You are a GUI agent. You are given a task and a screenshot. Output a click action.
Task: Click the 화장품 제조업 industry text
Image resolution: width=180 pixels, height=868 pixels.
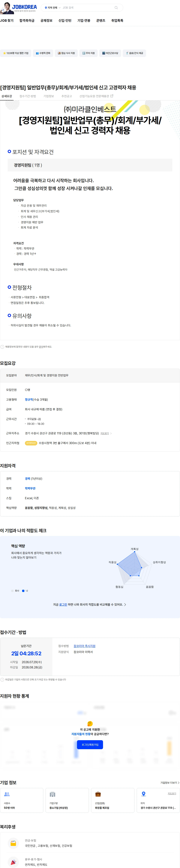point(102,808)
